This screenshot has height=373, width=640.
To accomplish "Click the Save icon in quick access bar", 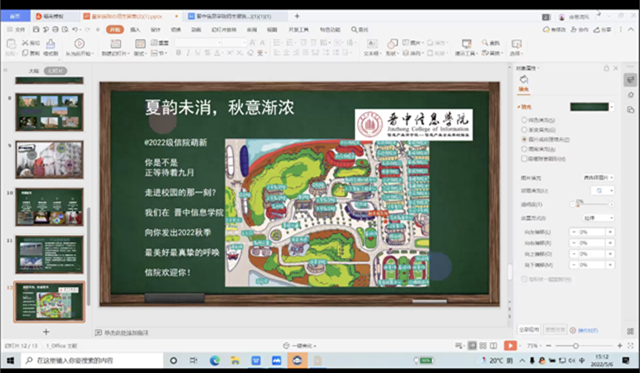I will pyautogui.click(x=36, y=29).
